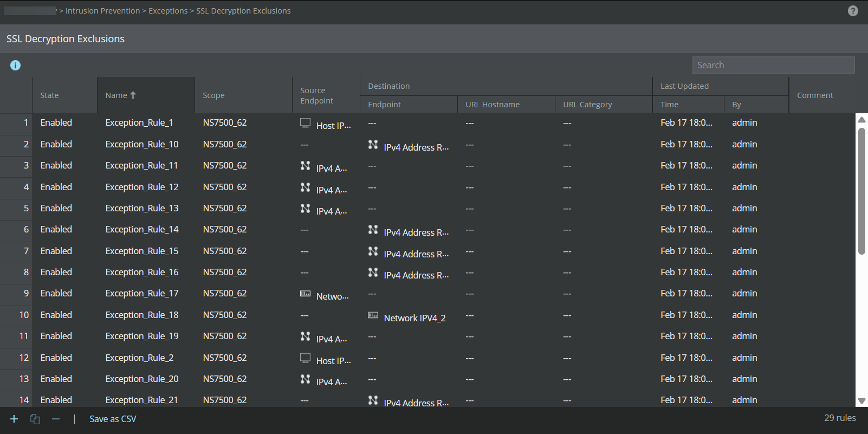Click Enabled state in row 9
The height and width of the screenshot is (434, 868).
tap(56, 293)
